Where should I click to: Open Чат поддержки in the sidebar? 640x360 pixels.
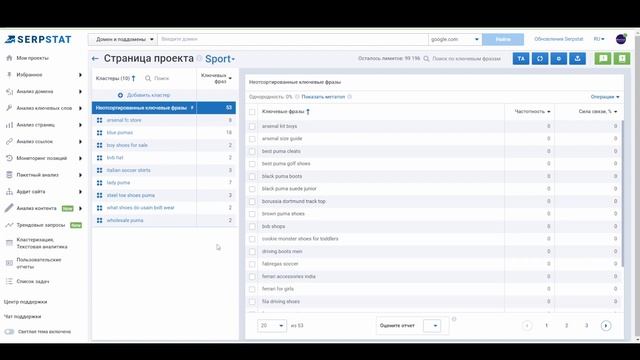pos(22,317)
